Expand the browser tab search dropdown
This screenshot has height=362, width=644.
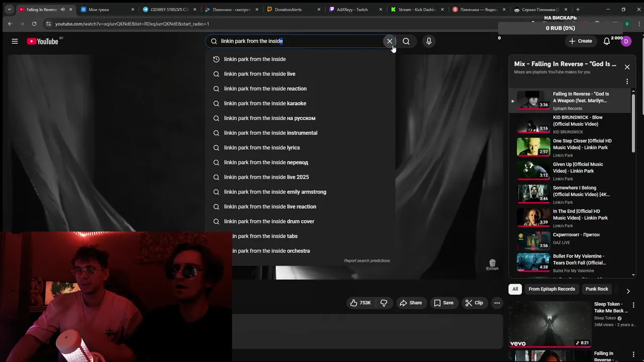pos(9,10)
